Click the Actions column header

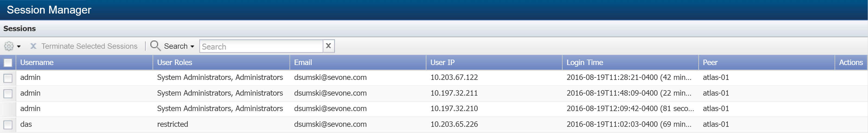tap(851, 63)
